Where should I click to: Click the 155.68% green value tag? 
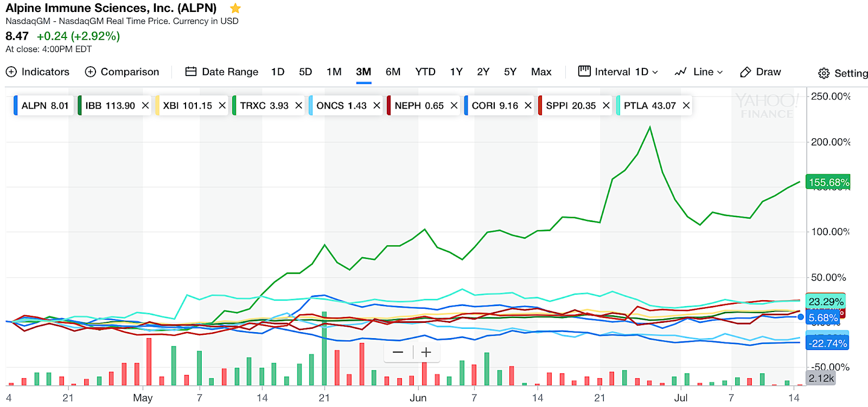(828, 182)
